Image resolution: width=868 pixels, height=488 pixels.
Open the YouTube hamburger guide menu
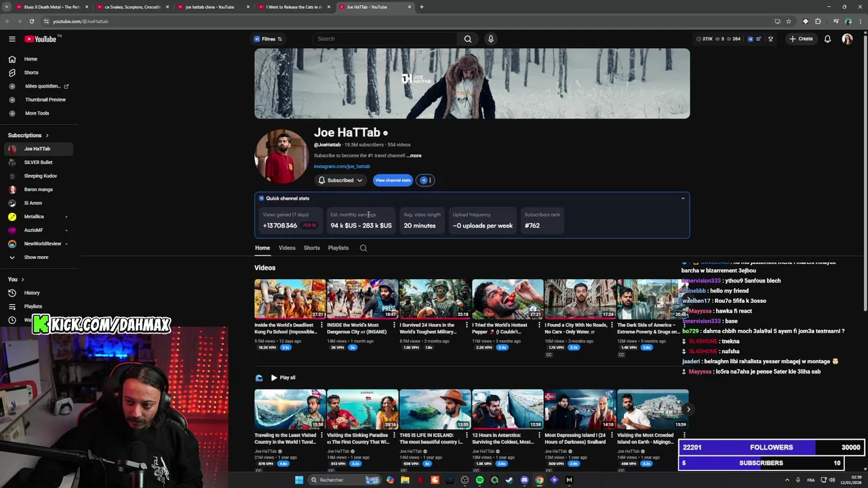coord(12,39)
